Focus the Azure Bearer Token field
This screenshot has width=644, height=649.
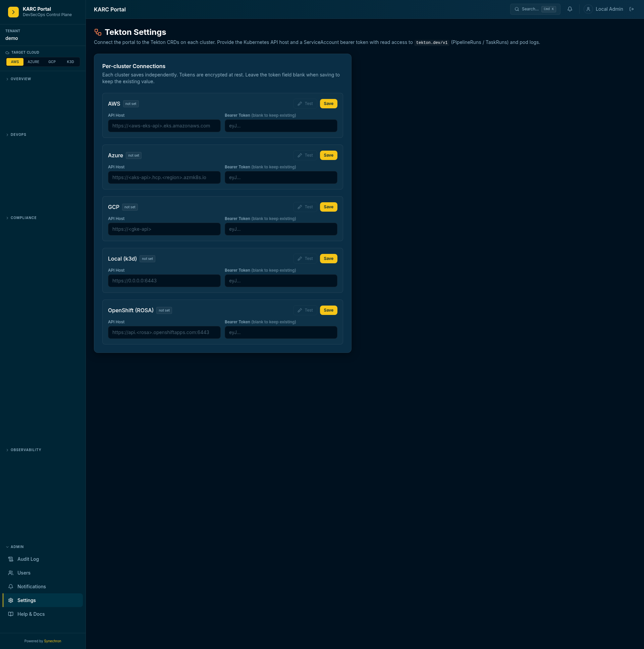(x=281, y=177)
